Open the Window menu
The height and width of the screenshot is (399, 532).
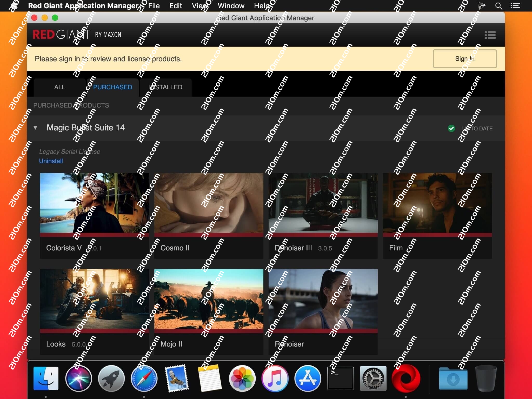[231, 6]
